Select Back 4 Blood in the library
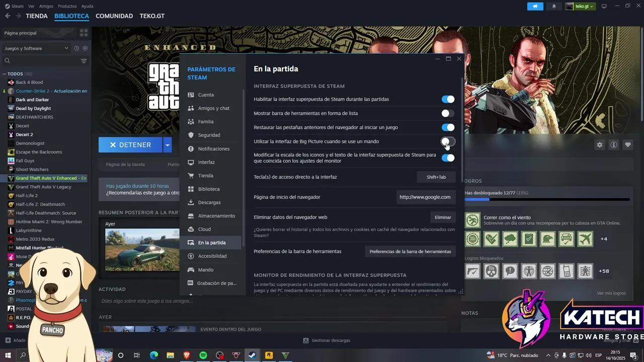The image size is (644, 362). (x=29, y=82)
